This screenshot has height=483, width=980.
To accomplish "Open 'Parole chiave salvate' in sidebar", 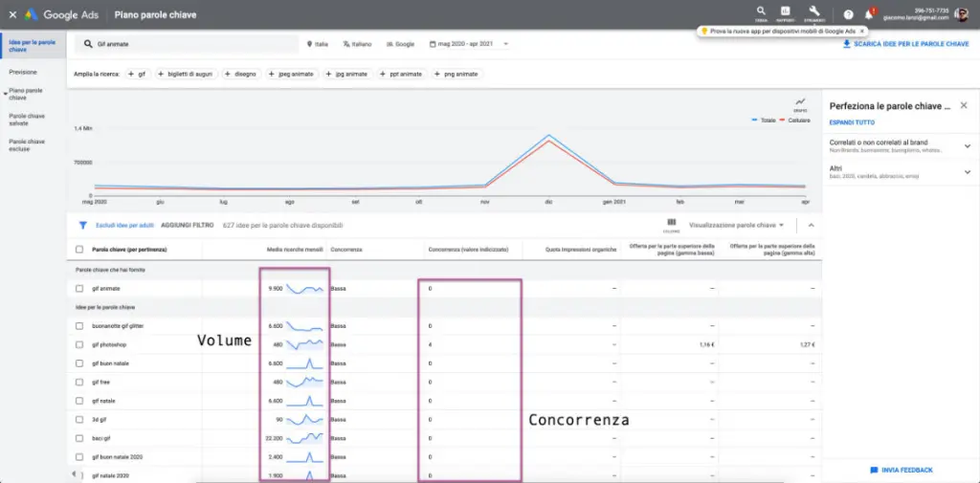I will pos(27,120).
